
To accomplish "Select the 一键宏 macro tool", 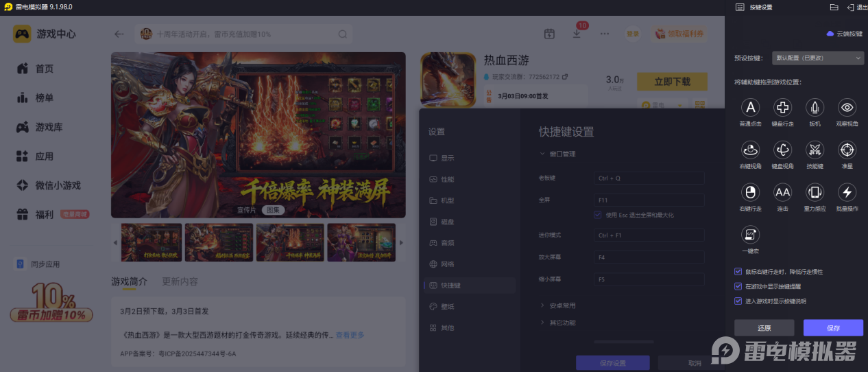I will 751,235.
